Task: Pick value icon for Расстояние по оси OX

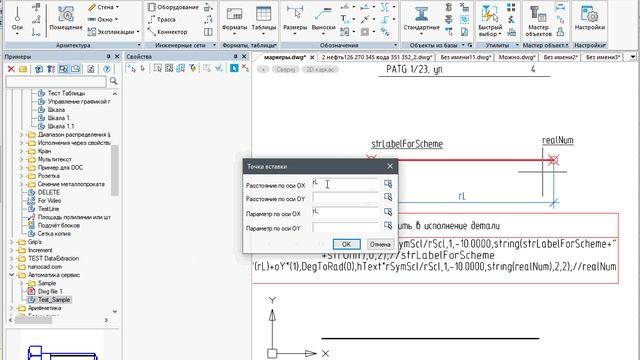Action: [x=388, y=184]
